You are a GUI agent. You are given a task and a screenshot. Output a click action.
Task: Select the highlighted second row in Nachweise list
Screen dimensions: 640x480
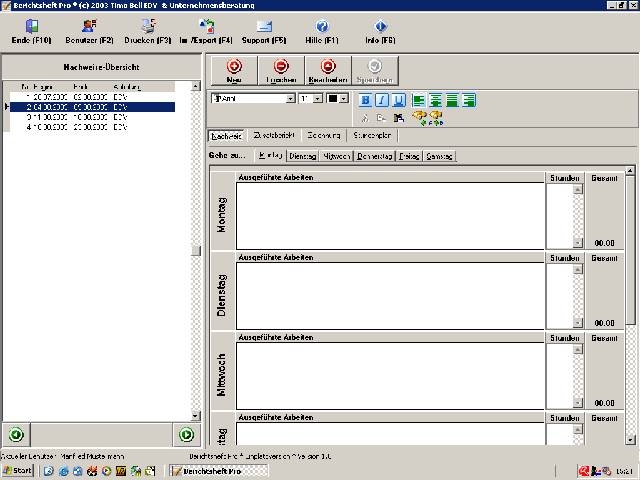(x=90, y=107)
